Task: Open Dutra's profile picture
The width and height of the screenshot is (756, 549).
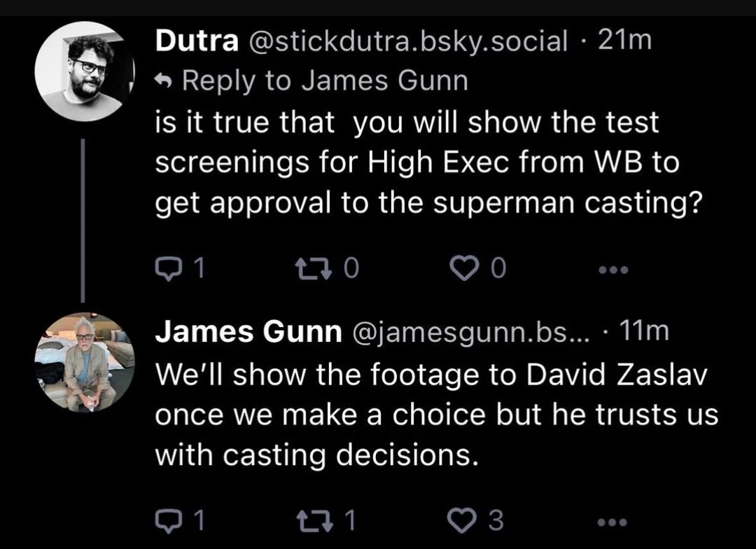Action: coord(83,71)
